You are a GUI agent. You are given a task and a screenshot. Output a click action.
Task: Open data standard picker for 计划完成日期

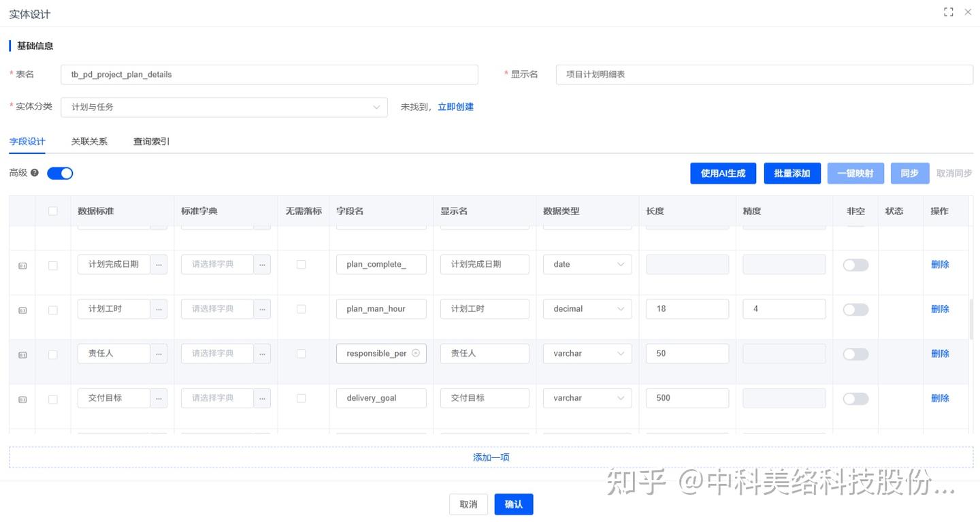pyautogui.click(x=159, y=264)
